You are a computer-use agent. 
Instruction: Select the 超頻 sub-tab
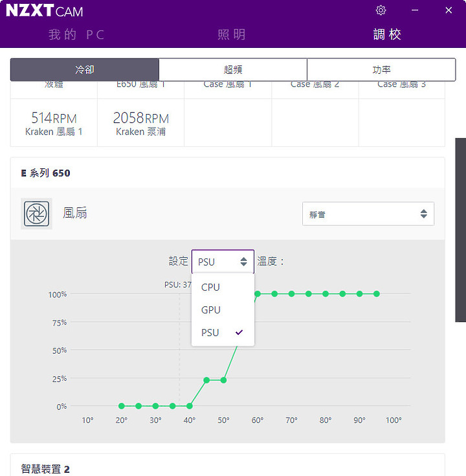tap(233, 69)
